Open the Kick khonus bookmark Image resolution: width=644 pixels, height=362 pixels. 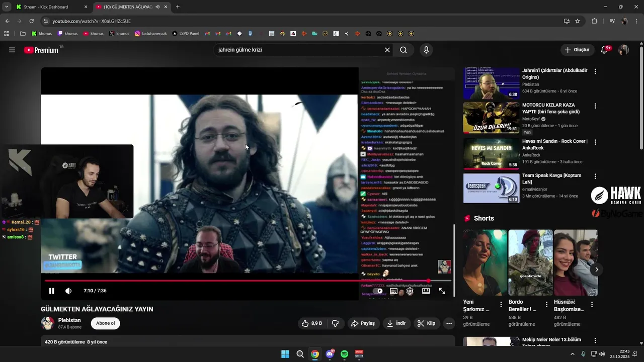tap(42, 34)
